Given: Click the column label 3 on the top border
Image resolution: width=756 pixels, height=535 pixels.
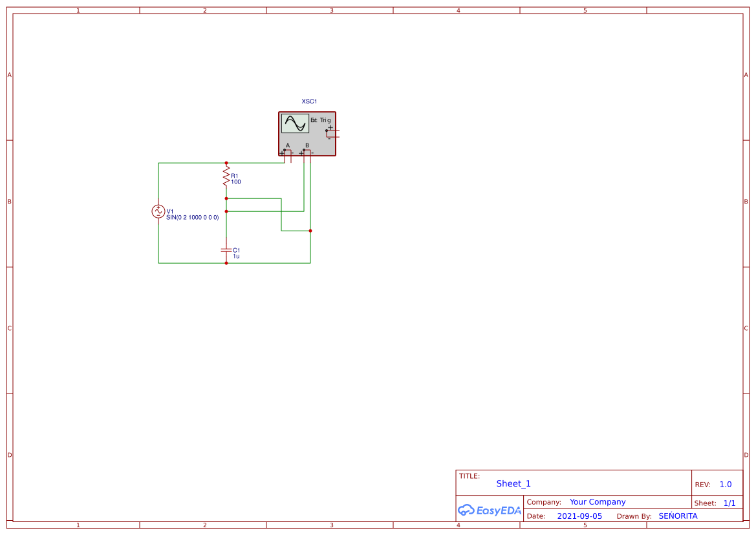Looking at the screenshot, I should (331, 10).
